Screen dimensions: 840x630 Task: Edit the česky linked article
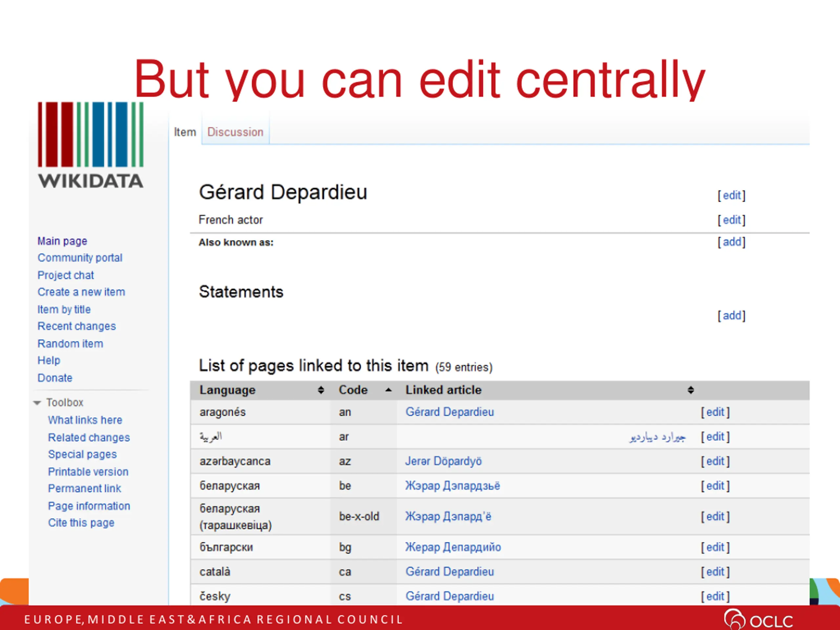coord(715,596)
